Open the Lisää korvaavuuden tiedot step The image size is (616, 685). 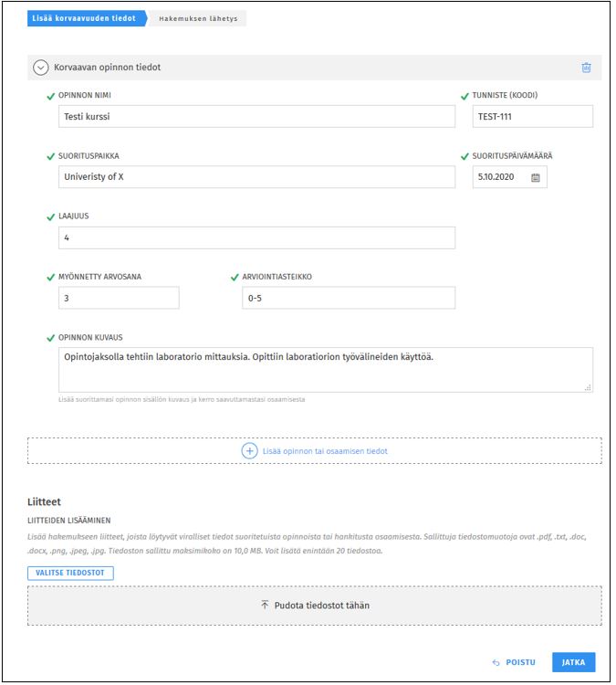86,18
